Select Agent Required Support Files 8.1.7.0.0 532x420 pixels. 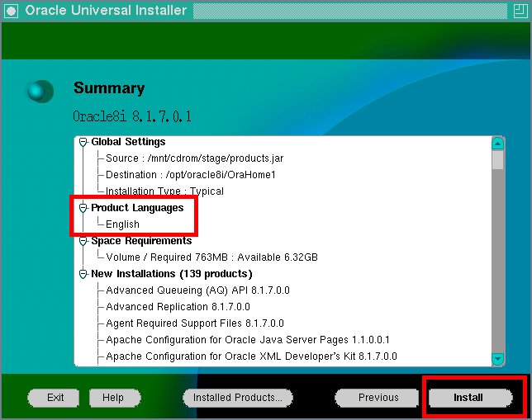195,323
